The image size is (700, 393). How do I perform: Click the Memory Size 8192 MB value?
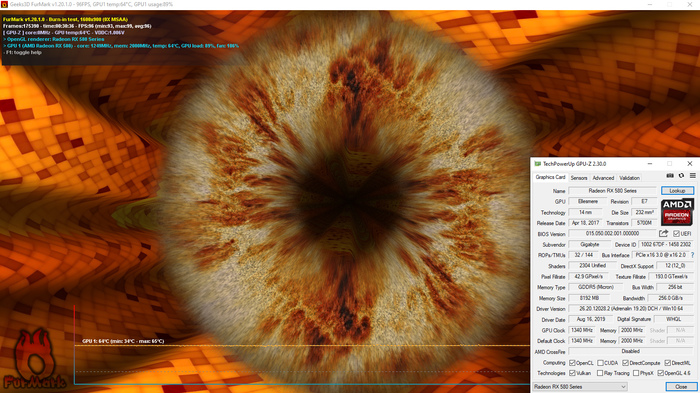coord(589,298)
